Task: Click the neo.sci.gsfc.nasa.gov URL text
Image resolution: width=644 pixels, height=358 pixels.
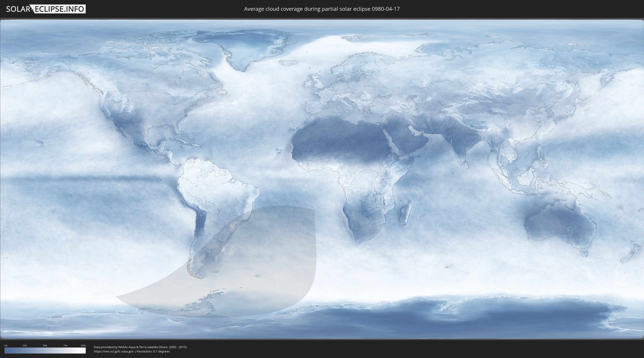Action: (x=114, y=351)
